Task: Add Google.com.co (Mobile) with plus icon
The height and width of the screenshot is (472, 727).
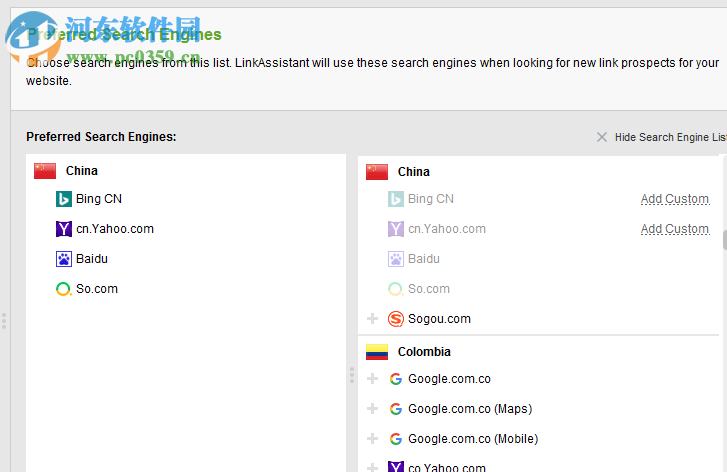Action: click(372, 439)
